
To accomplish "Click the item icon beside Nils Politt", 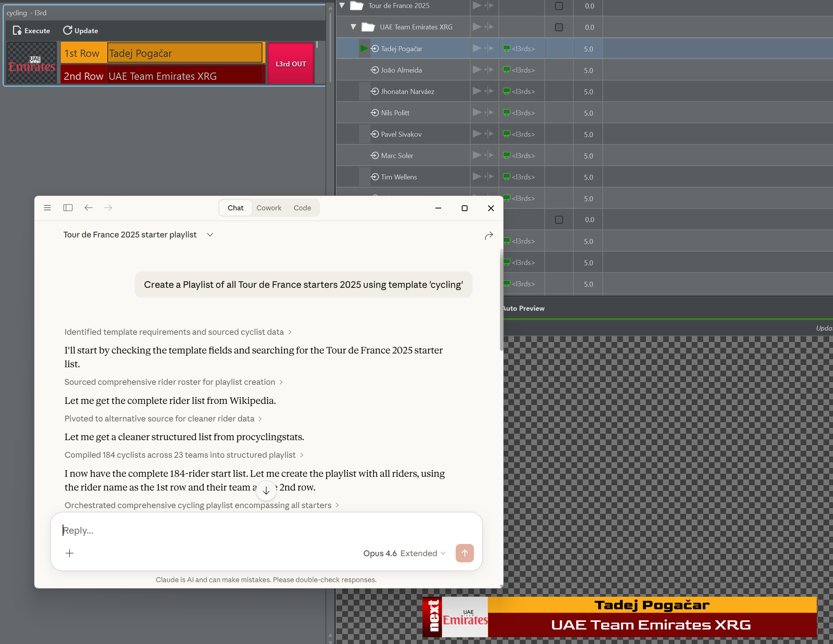I will click(375, 113).
